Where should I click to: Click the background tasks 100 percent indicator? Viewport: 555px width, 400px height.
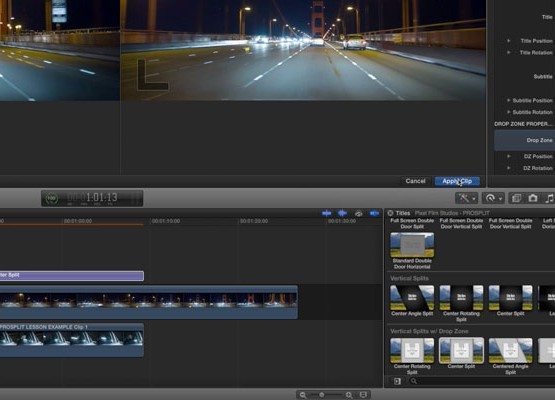click(52, 198)
